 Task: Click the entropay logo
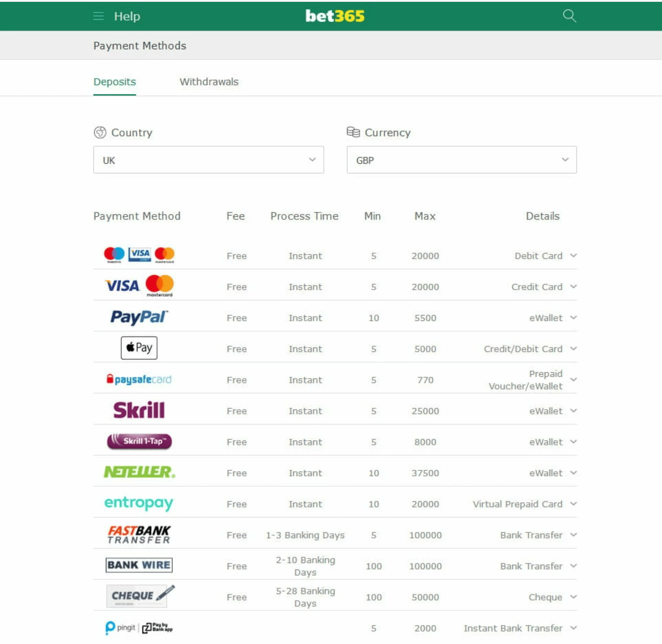click(139, 503)
